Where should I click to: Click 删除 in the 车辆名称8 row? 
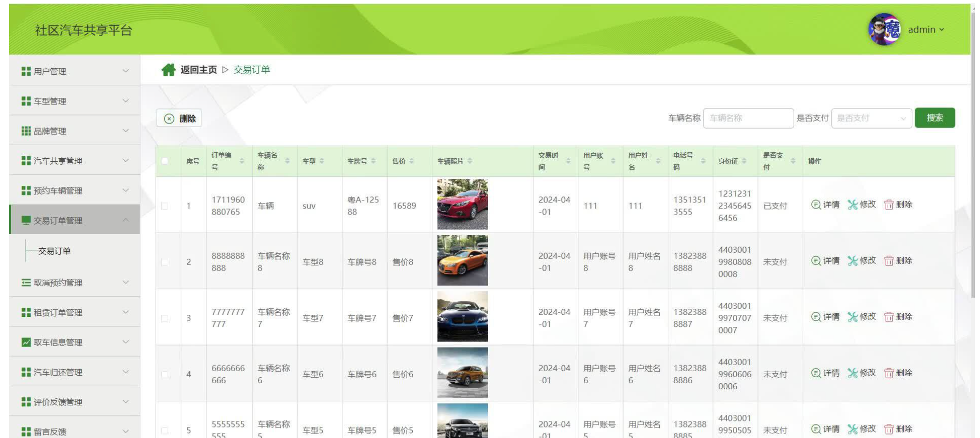(898, 261)
